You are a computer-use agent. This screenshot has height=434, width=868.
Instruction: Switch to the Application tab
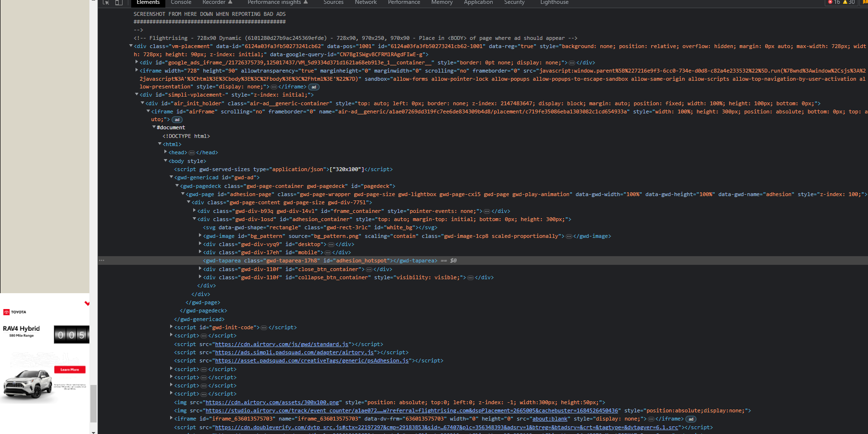pyautogui.click(x=478, y=2)
